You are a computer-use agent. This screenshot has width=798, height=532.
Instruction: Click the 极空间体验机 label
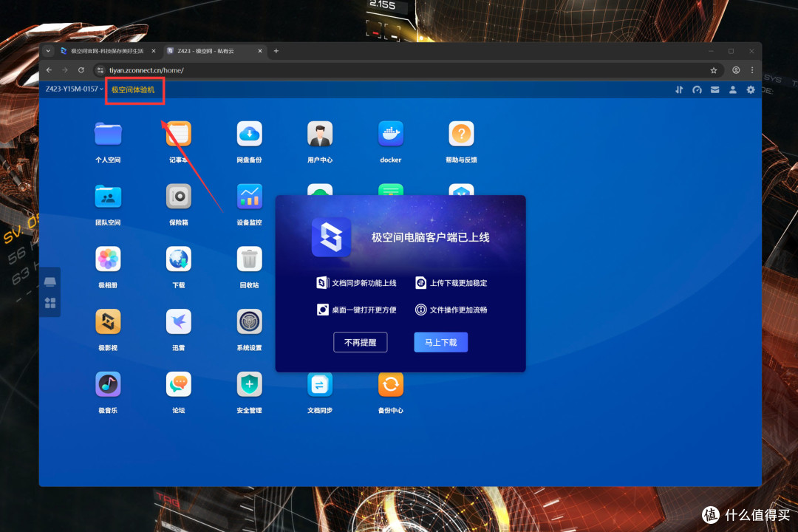tap(133, 89)
